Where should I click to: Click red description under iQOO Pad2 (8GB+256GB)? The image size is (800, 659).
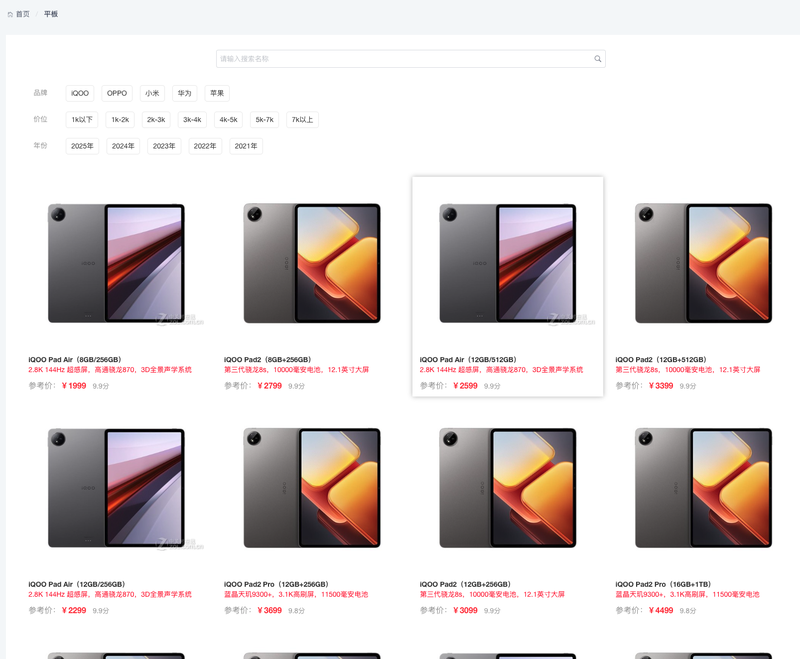point(296,370)
